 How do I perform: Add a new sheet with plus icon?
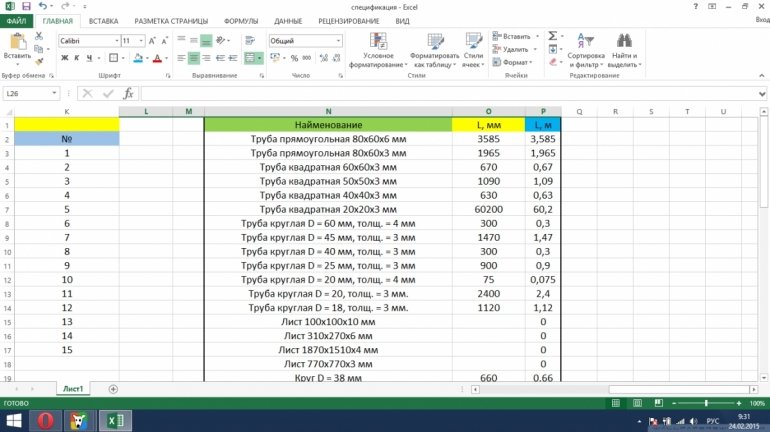(x=113, y=388)
